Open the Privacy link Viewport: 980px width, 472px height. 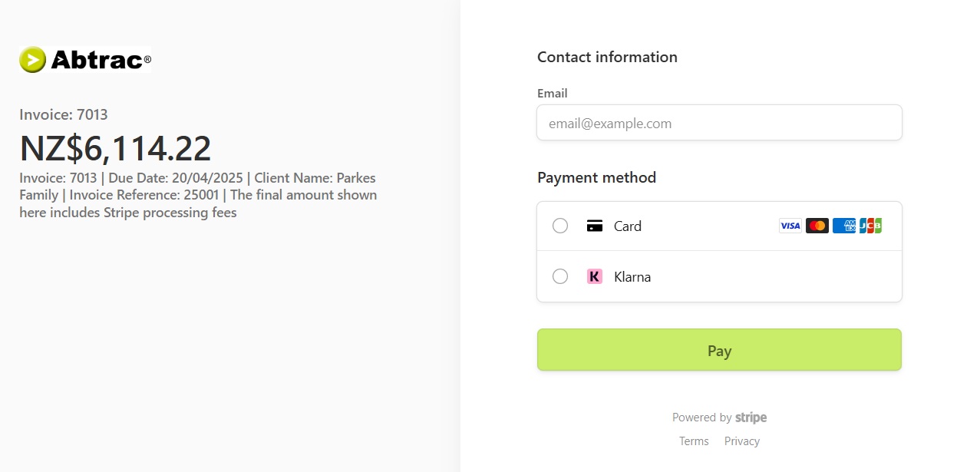pos(741,441)
